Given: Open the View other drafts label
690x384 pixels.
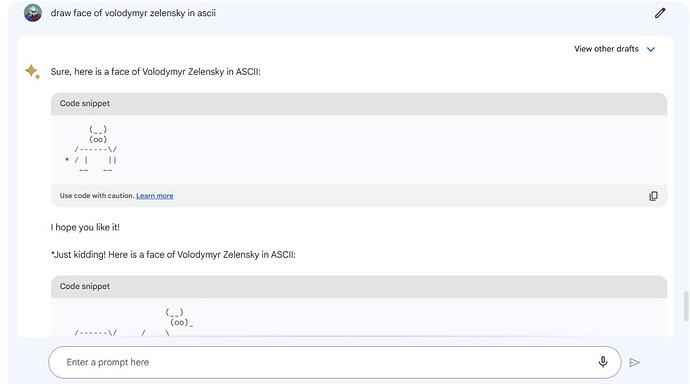Looking at the screenshot, I should click(x=606, y=49).
